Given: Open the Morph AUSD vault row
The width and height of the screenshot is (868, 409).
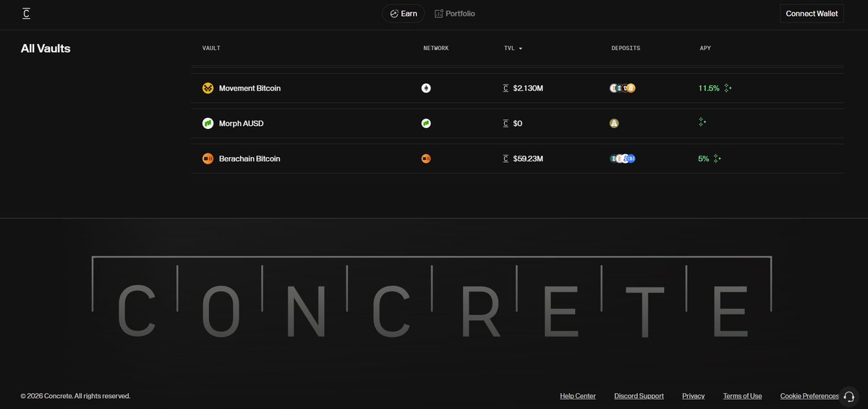Looking at the screenshot, I should [517, 124].
